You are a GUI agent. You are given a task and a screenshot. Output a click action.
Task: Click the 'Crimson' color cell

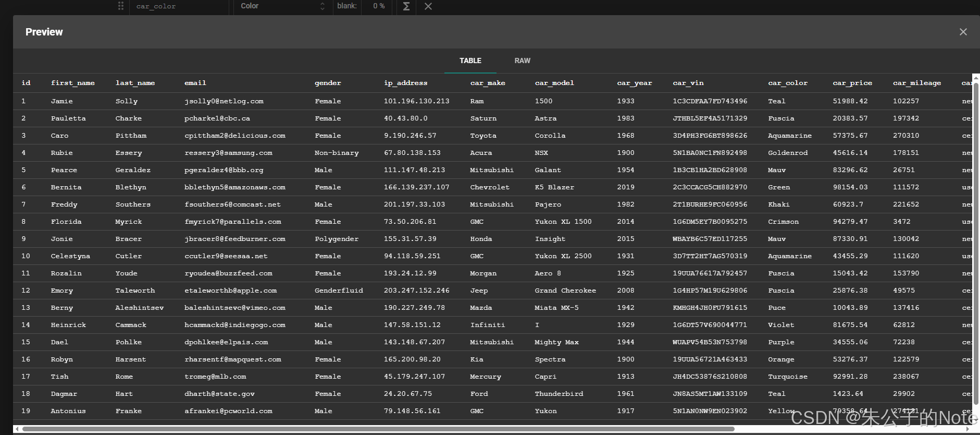[x=783, y=222]
